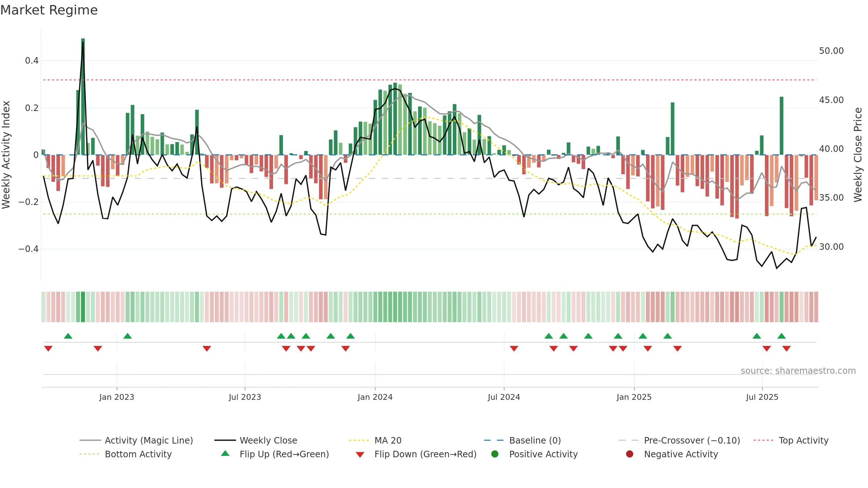This screenshot has height=488, width=868.
Task: Open the sharemaestro.com source link
Action: click(798, 371)
